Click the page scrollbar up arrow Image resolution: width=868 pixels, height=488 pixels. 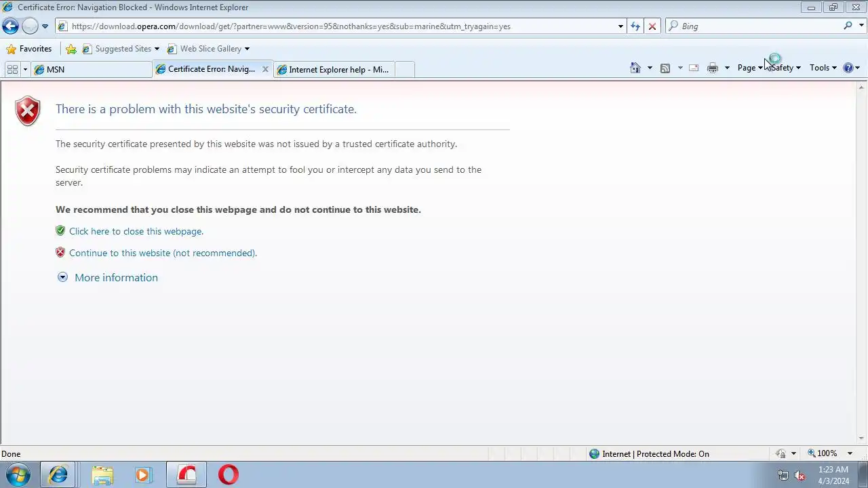862,87
